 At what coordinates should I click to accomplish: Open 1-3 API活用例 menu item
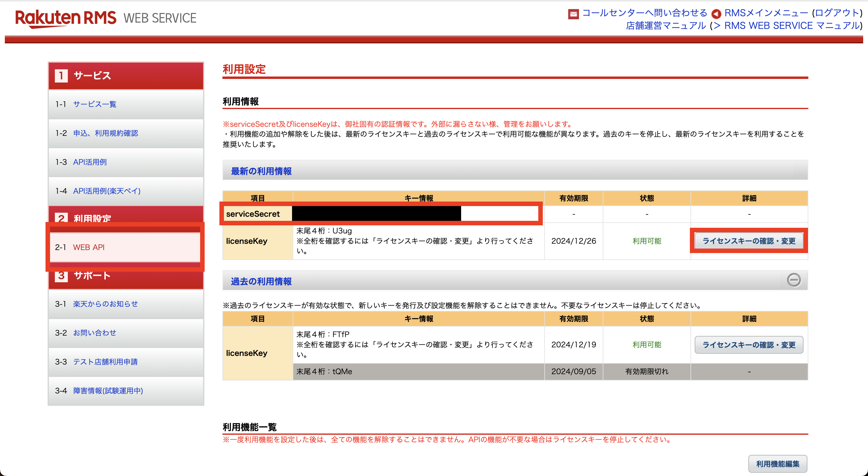[90, 162]
